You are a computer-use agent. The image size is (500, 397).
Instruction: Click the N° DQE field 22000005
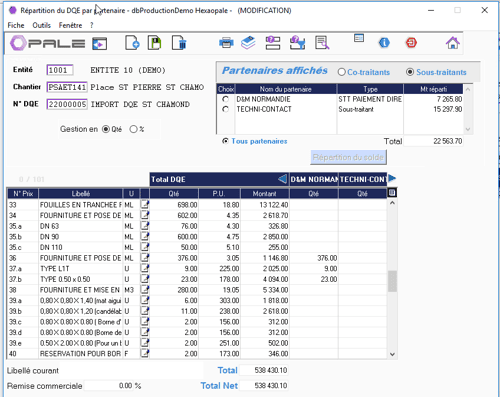[67, 104]
